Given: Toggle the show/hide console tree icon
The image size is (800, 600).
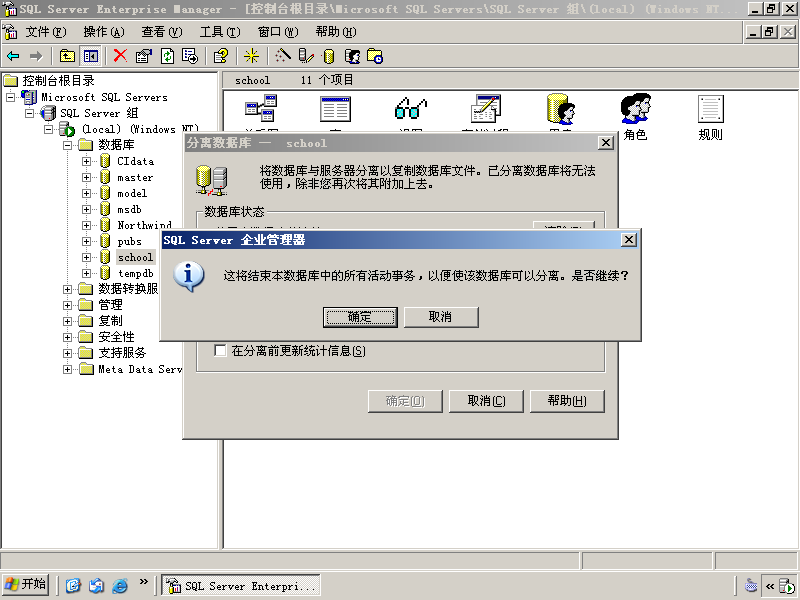Looking at the screenshot, I should click(x=91, y=56).
